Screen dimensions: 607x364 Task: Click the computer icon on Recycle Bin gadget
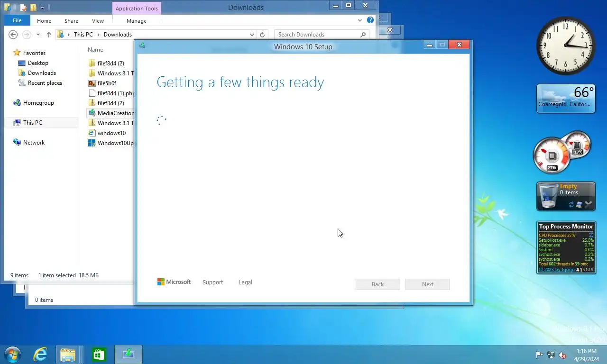click(579, 205)
